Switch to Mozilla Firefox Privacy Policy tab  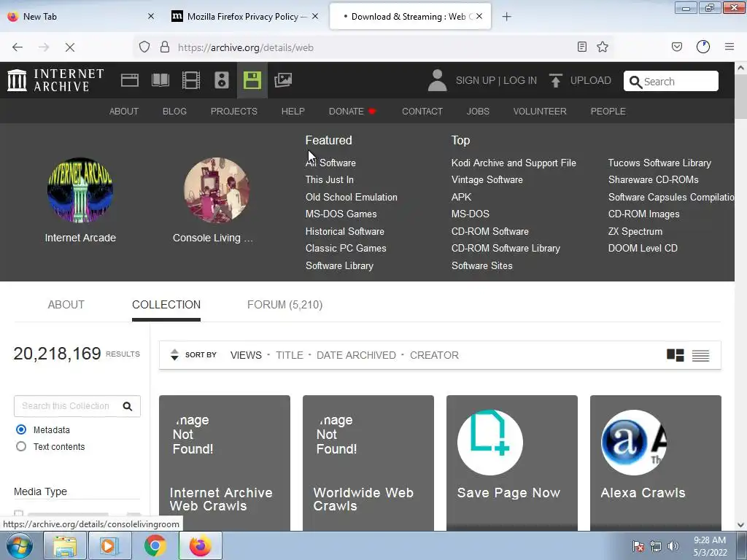pos(245,17)
